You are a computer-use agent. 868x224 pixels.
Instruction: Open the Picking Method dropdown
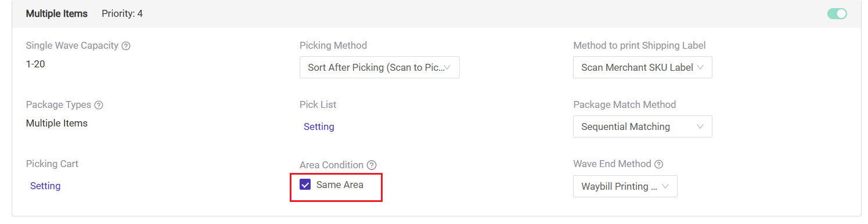click(380, 67)
